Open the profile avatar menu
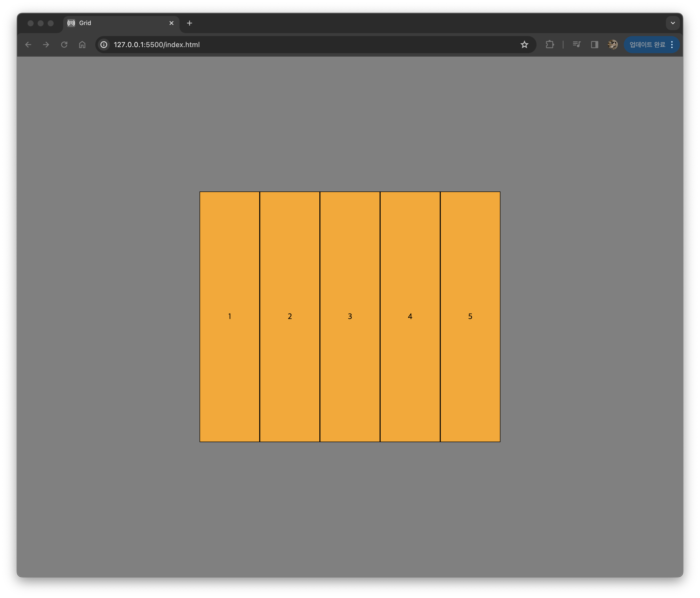 [x=612, y=45]
